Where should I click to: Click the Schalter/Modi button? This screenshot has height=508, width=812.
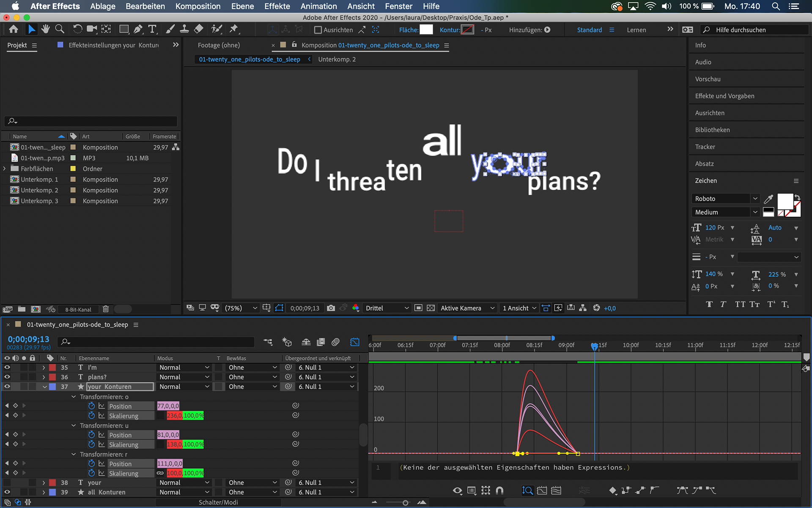218,502
